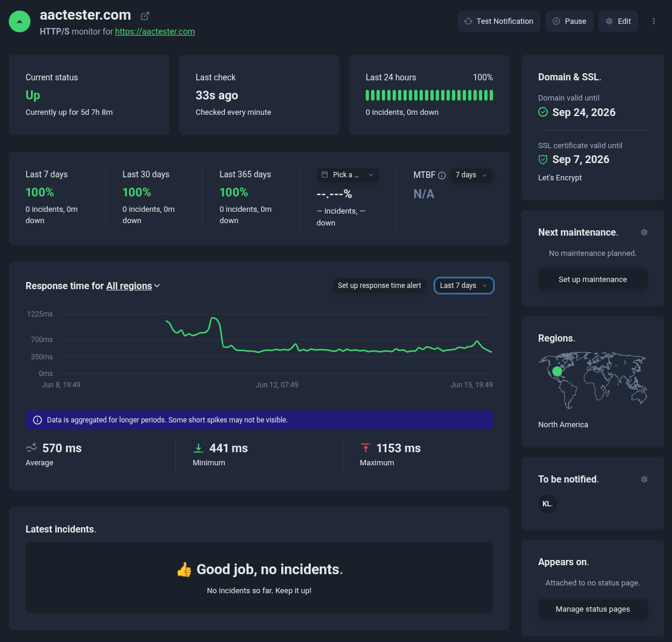Click the Last 24 hours uptime bar
The width and height of the screenshot is (672, 642).
click(429, 95)
